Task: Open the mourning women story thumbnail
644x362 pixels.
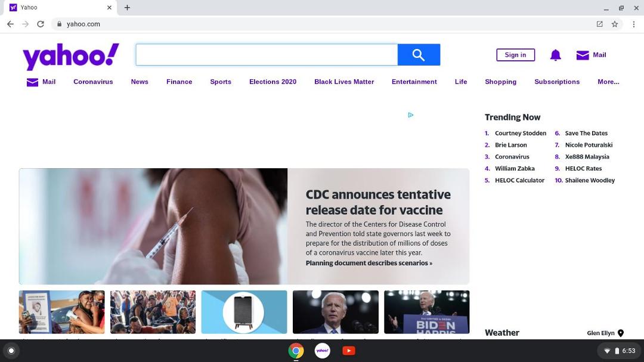Action: coord(61,312)
